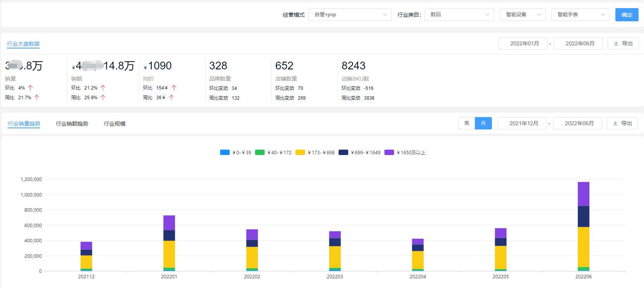Click the 202202 stacked bar
Viewport: 644px width, 288px height.
click(252, 250)
